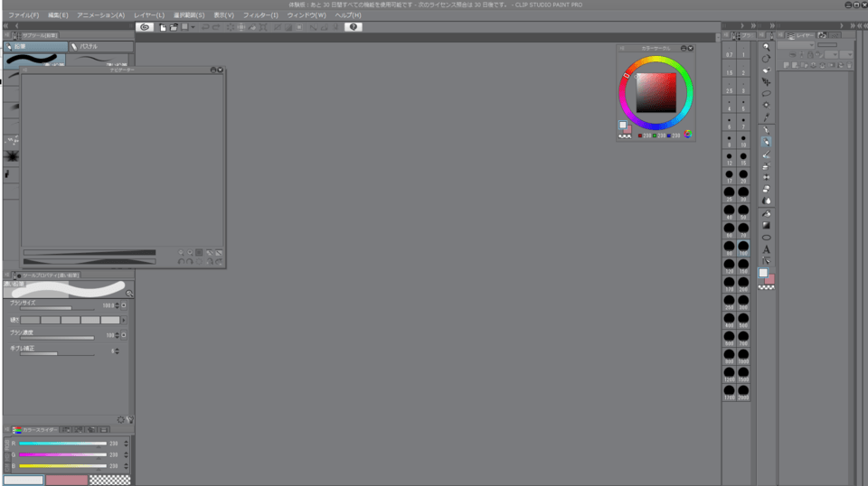The width and height of the screenshot is (868, 486).
Task: Select the Eyedropper tool
Action: click(x=767, y=117)
